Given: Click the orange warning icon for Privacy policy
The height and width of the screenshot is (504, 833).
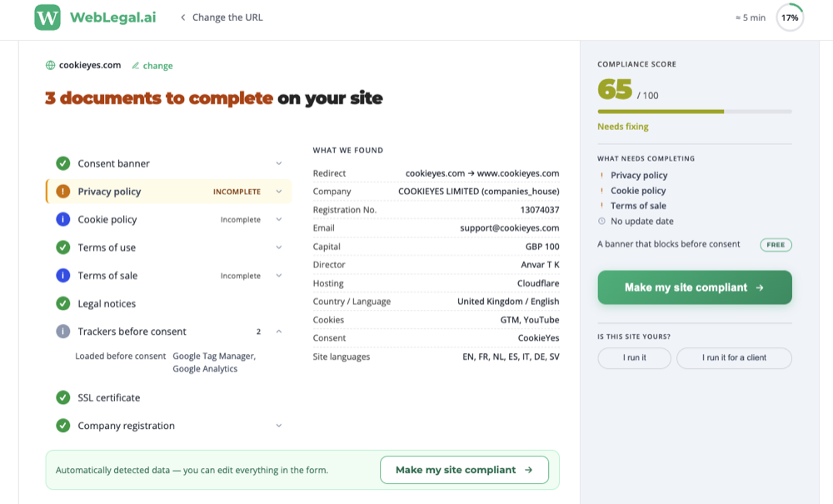Looking at the screenshot, I should [63, 192].
